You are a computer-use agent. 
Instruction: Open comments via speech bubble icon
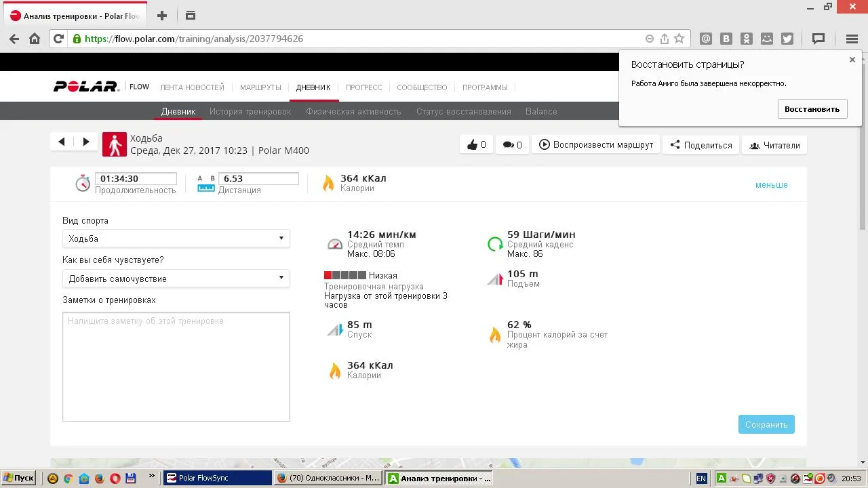click(x=508, y=145)
